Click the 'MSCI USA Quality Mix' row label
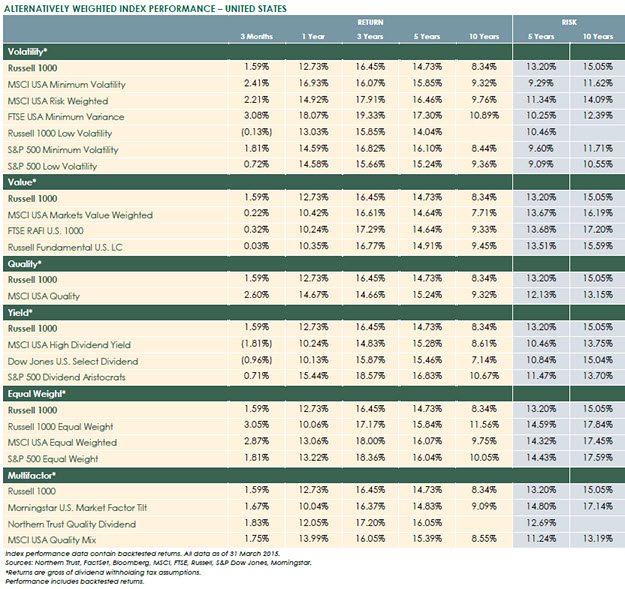625x589 pixels. click(52, 540)
